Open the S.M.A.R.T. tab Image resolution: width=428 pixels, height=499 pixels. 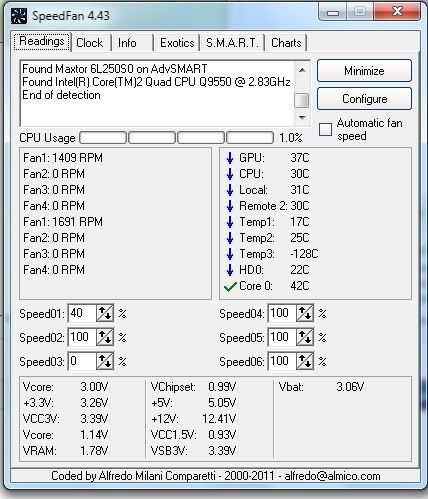(232, 43)
